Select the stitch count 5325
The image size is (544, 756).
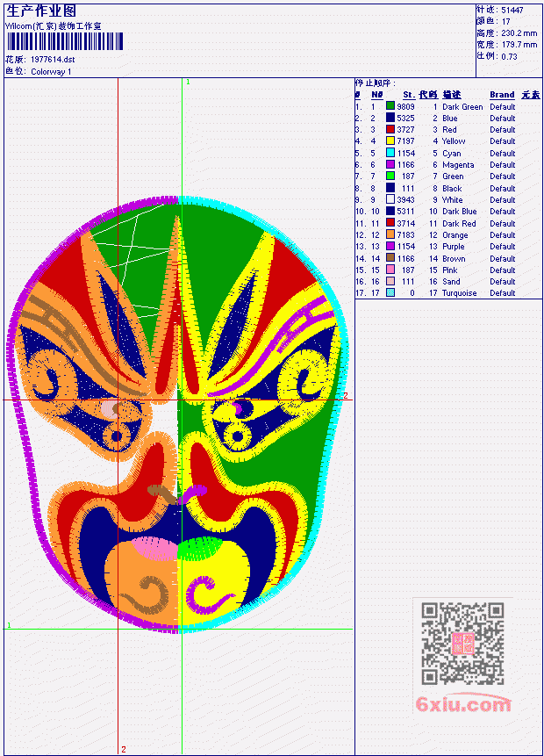pos(405,119)
